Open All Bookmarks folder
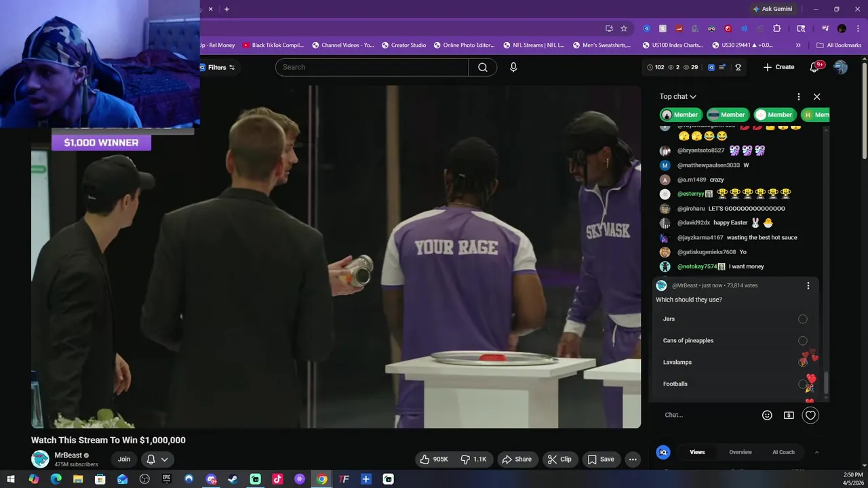This screenshot has height=488, width=868. (x=839, y=45)
